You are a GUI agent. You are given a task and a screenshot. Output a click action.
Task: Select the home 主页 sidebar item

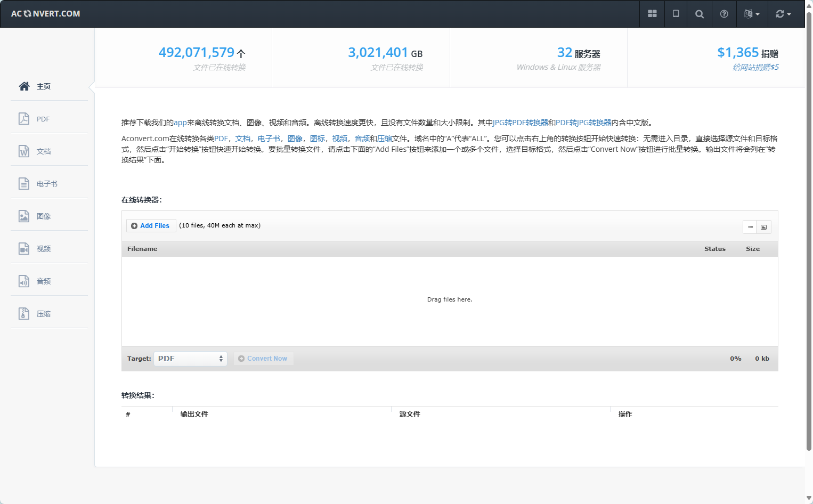coord(49,86)
